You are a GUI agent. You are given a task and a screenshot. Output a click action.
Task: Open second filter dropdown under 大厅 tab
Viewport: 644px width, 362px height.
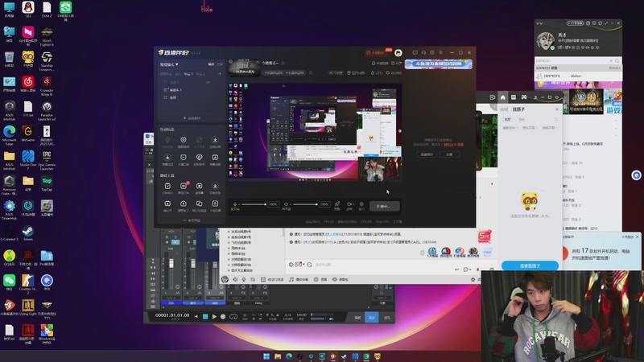(529, 128)
